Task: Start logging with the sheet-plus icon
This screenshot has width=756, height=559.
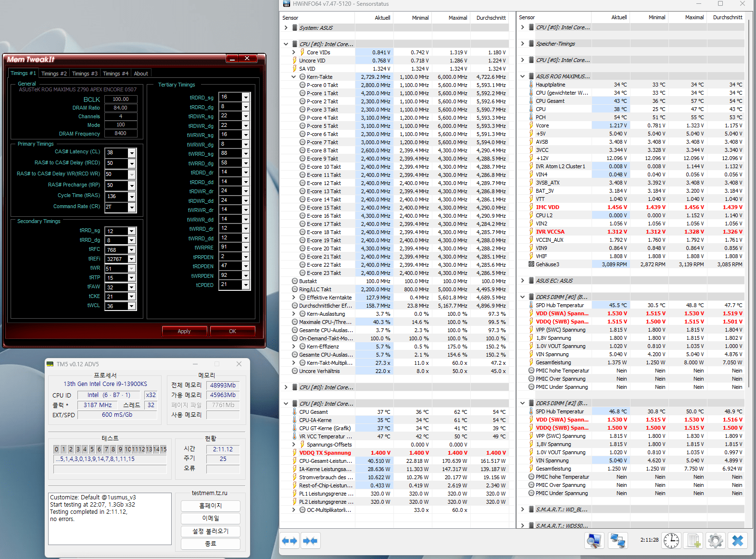Action: point(693,541)
